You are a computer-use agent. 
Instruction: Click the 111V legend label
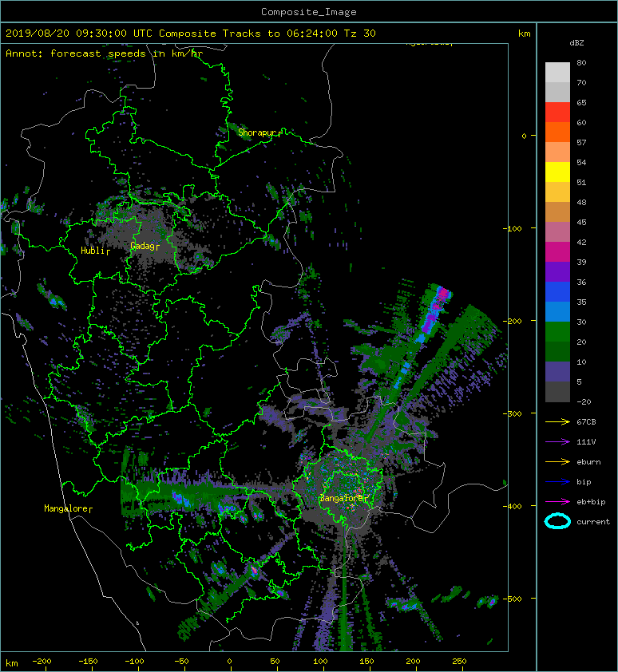(x=586, y=442)
